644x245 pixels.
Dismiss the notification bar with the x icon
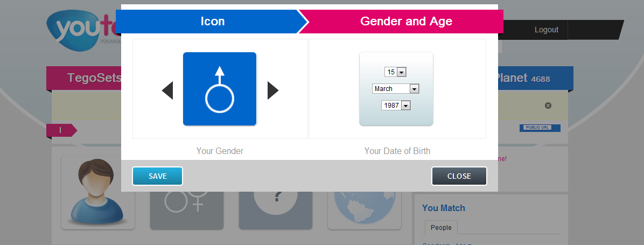pyautogui.click(x=548, y=106)
